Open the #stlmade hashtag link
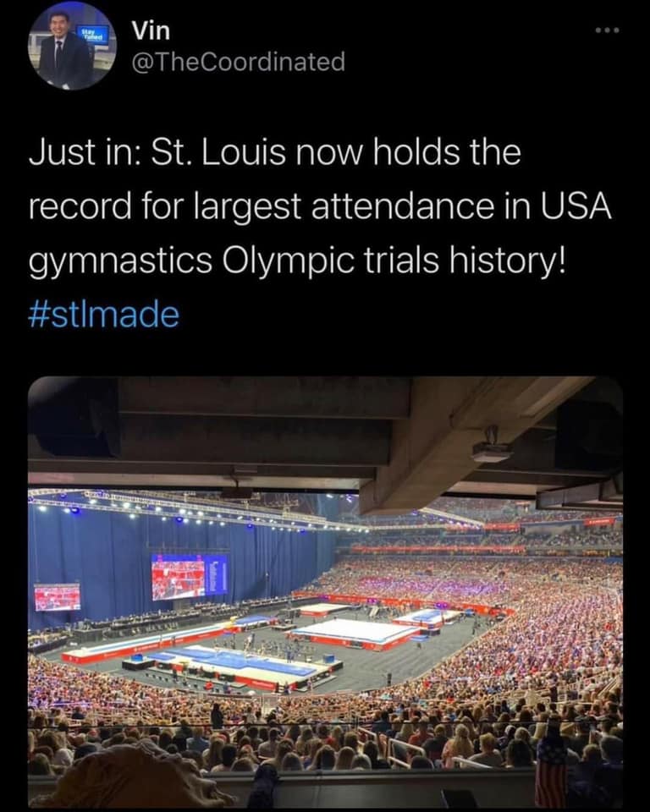The image size is (650, 812). point(104,315)
